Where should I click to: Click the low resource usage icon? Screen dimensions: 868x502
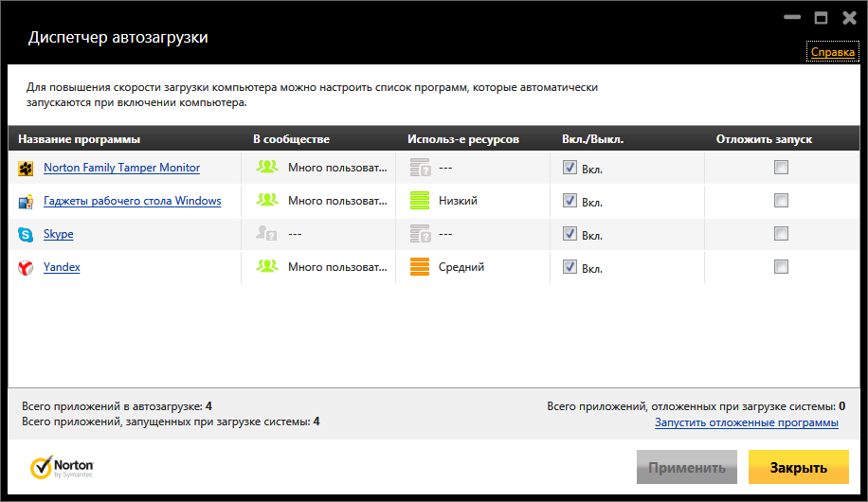coord(420,201)
